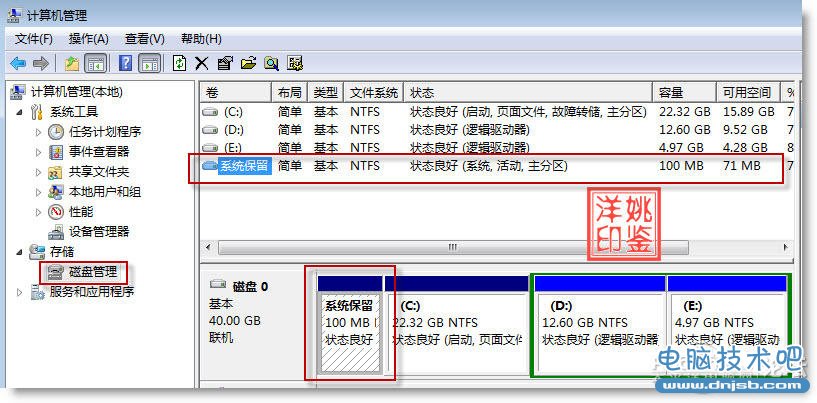The image size is (817, 403).
Task: Select (E:) 4.97 GB partition block
Action: (727, 325)
